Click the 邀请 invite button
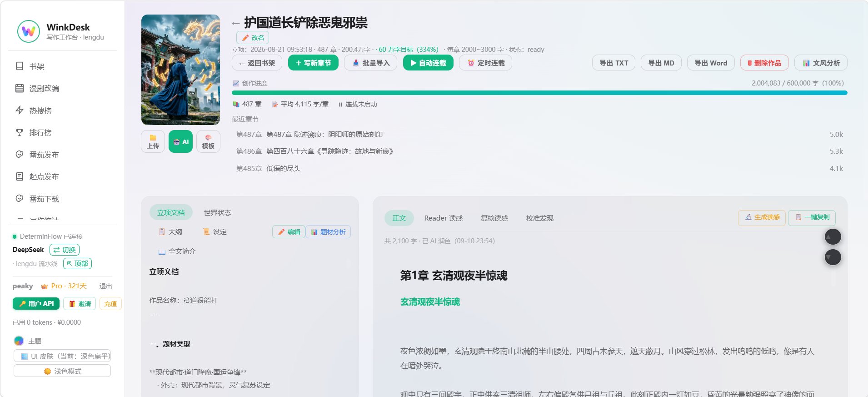Image resolution: width=868 pixels, height=397 pixels. tap(80, 304)
